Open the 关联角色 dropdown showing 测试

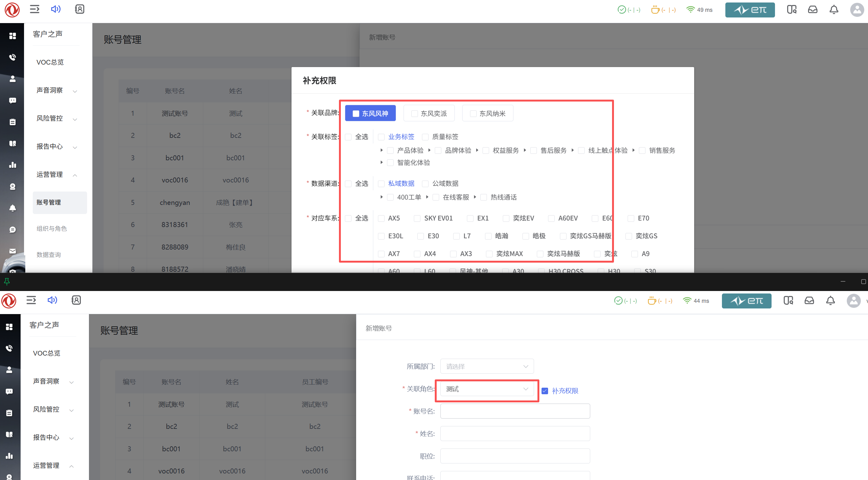click(487, 389)
